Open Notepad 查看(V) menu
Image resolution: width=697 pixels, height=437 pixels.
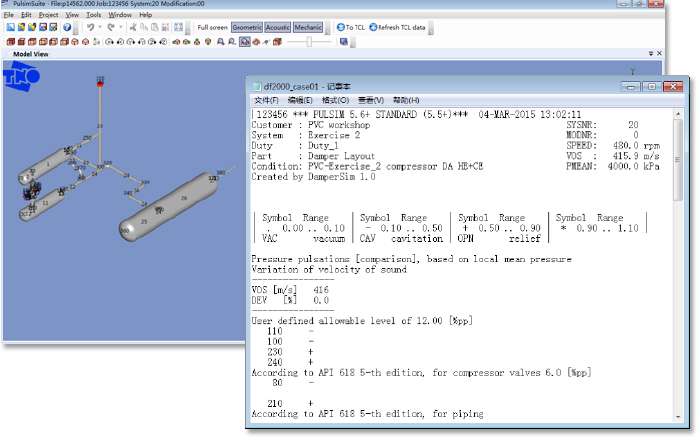pyautogui.click(x=371, y=100)
